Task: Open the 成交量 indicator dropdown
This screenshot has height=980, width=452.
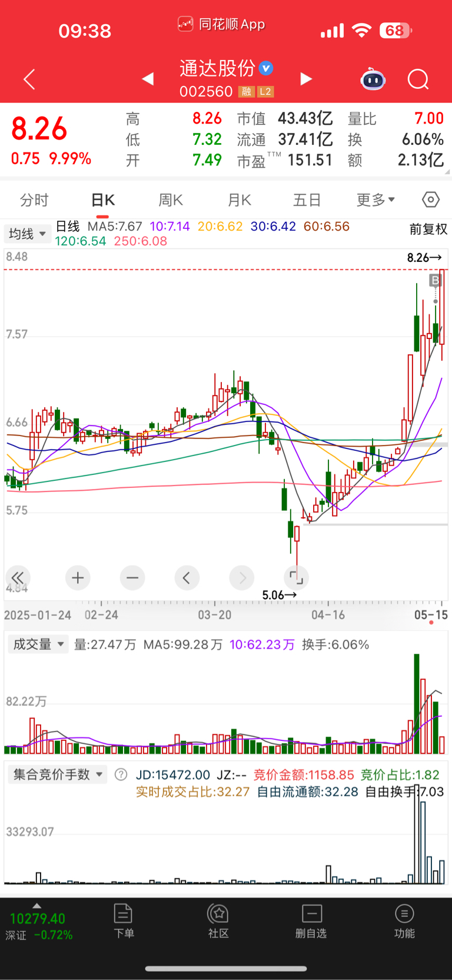Action: click(x=37, y=645)
